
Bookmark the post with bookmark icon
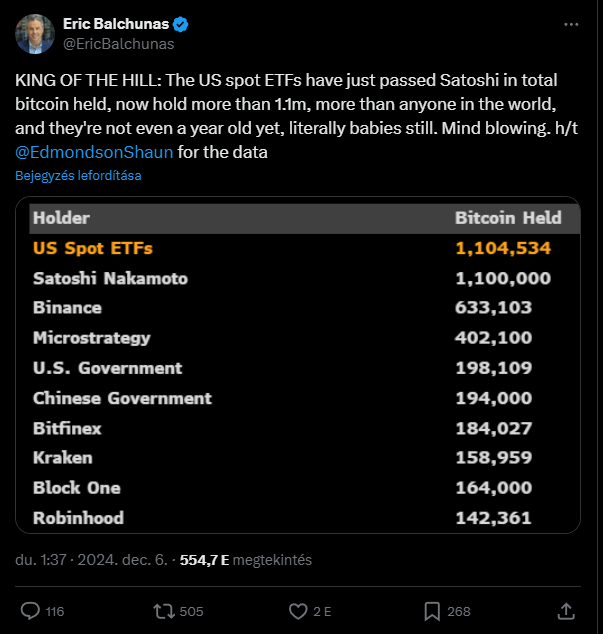point(432,611)
